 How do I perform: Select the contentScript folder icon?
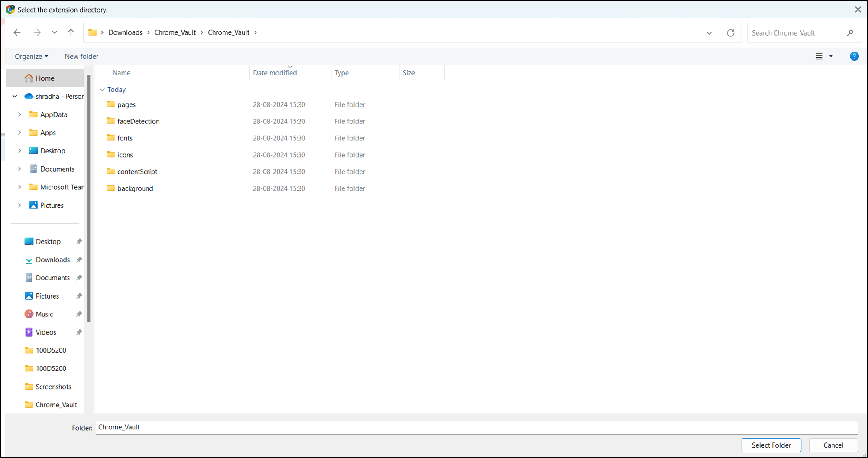coord(110,171)
